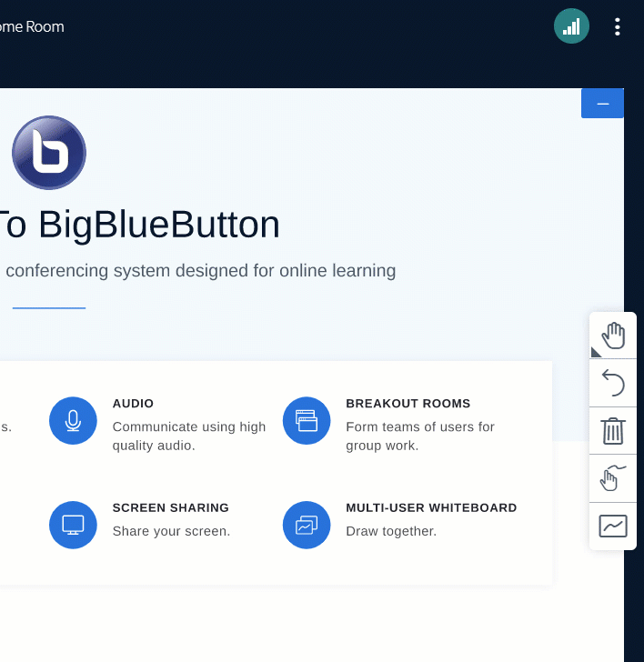Click the BREAKOUT ROOMS heading
The width and height of the screenshot is (644, 662).
click(408, 403)
